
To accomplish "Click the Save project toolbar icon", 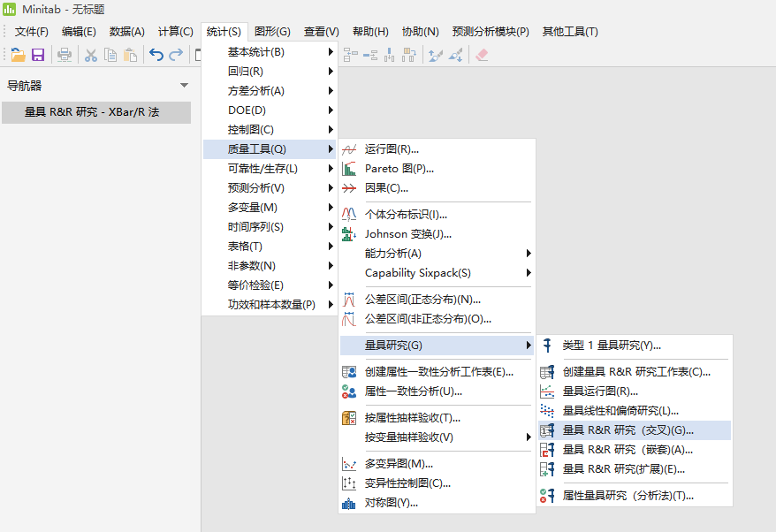I will [x=38, y=55].
